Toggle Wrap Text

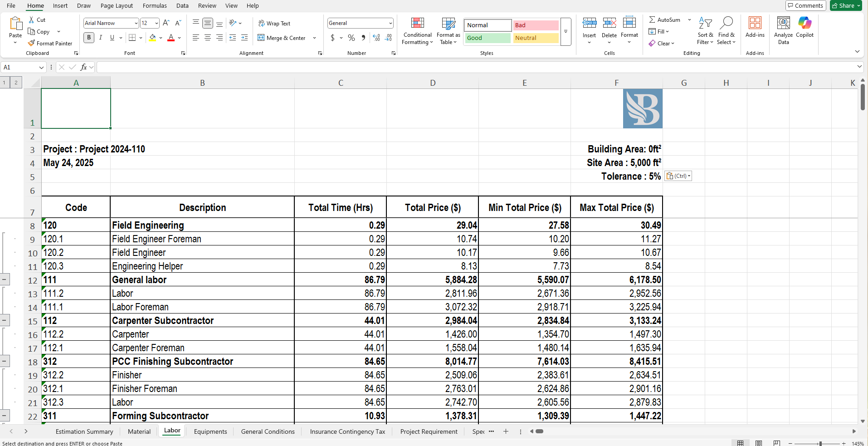pyautogui.click(x=274, y=23)
